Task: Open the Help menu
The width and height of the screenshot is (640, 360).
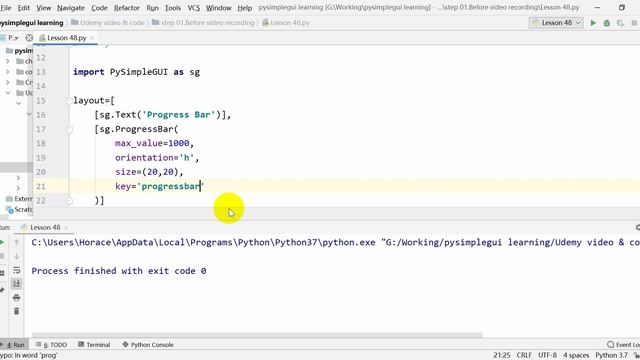Action: coord(244,8)
